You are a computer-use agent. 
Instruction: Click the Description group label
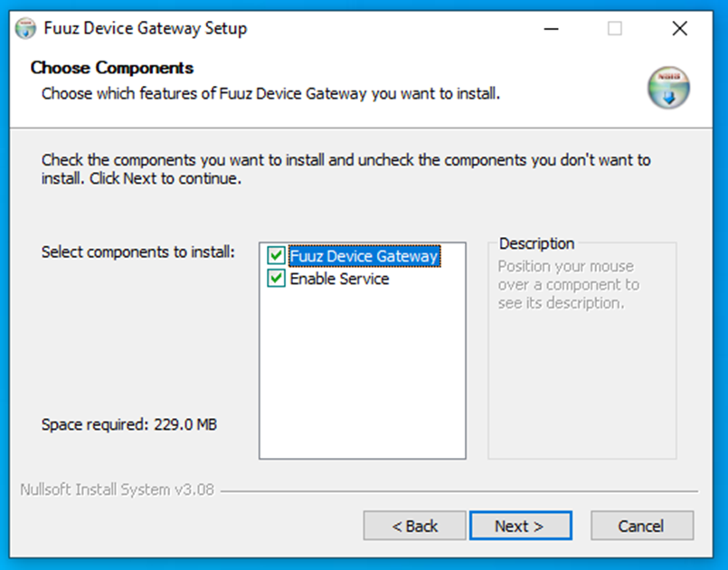point(536,243)
